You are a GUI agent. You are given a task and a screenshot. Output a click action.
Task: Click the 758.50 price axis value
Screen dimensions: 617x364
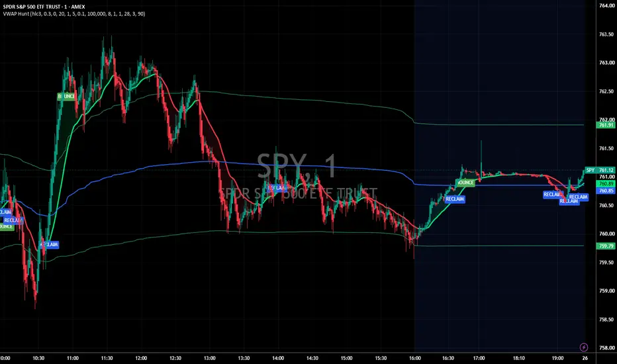tap(606, 320)
